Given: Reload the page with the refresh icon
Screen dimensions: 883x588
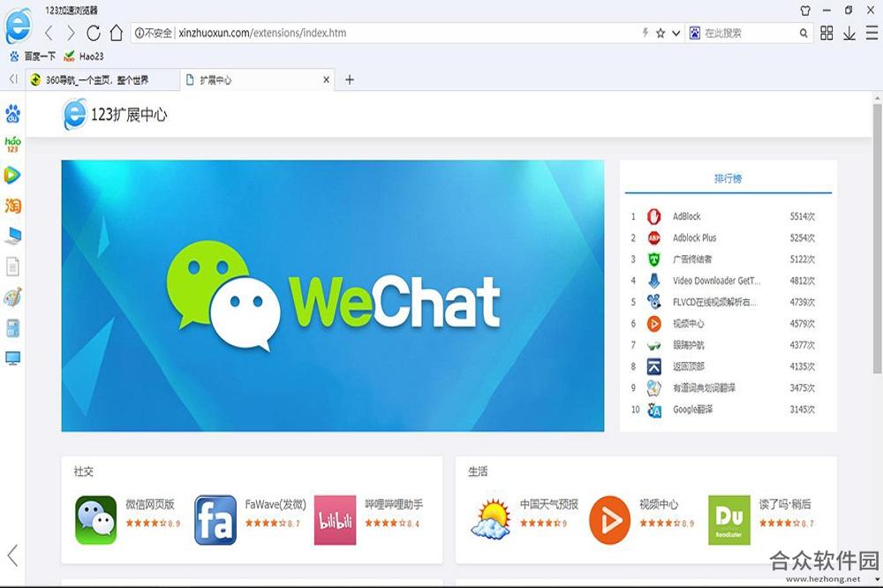Looking at the screenshot, I should point(94,34).
